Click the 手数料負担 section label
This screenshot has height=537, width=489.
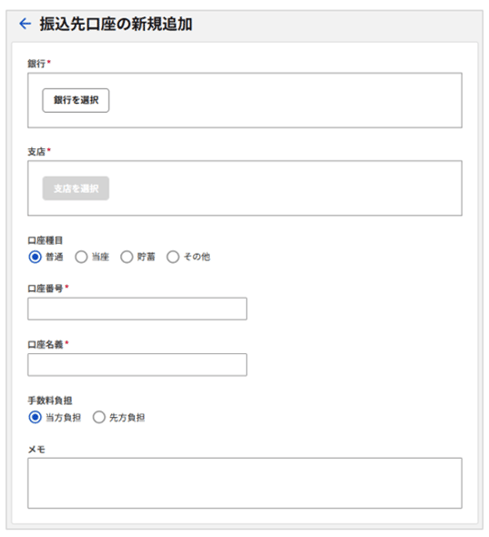pyautogui.click(x=50, y=400)
